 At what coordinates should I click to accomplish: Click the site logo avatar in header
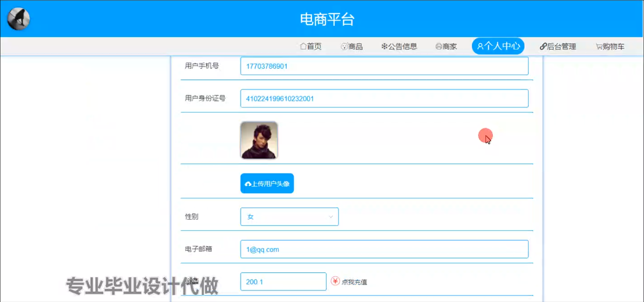18,19
